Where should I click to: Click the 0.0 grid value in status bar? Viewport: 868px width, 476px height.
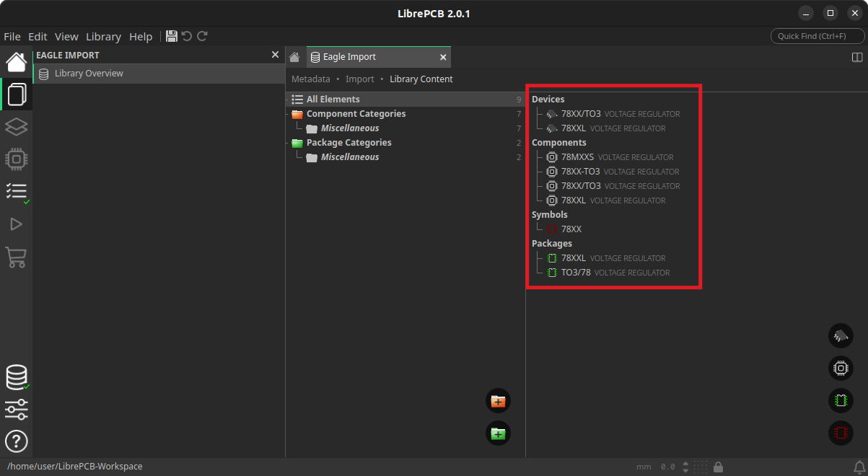tap(668, 467)
